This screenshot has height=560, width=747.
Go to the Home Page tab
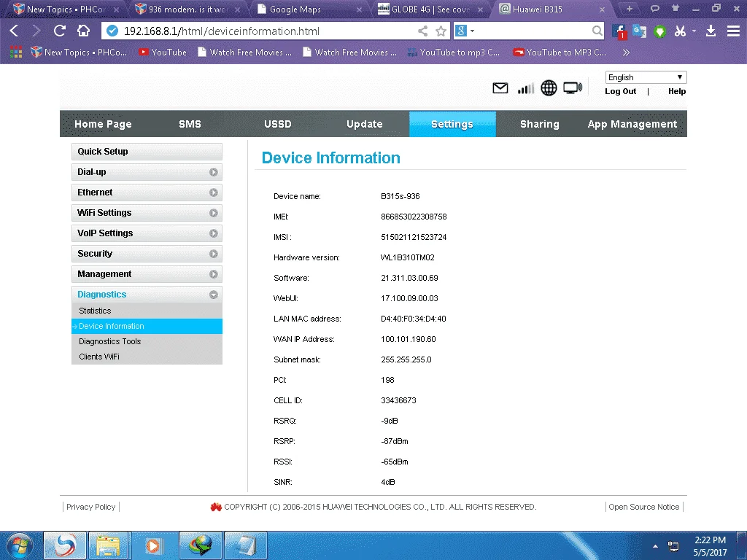coord(103,124)
